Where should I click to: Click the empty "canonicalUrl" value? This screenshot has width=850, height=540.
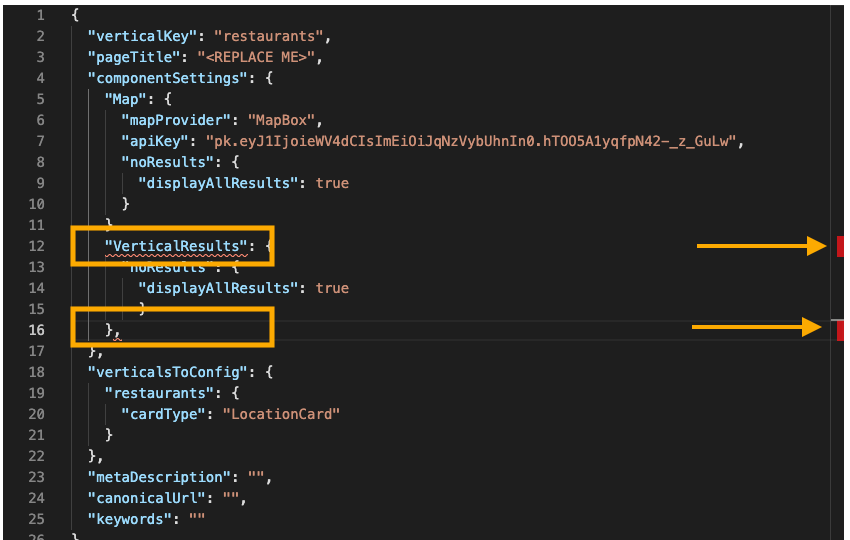click(230, 498)
